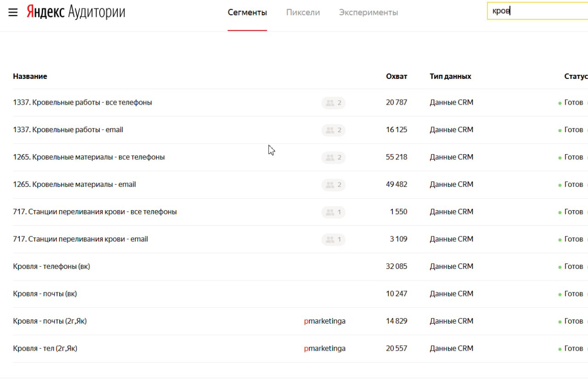Open the Кровля - телефоны (вк) segment
The image size is (588, 380).
tap(51, 266)
